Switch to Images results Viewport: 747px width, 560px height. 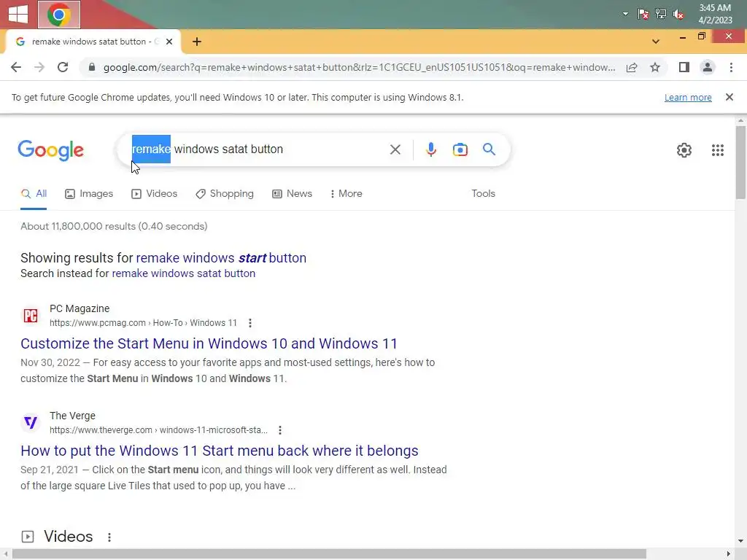pos(89,194)
